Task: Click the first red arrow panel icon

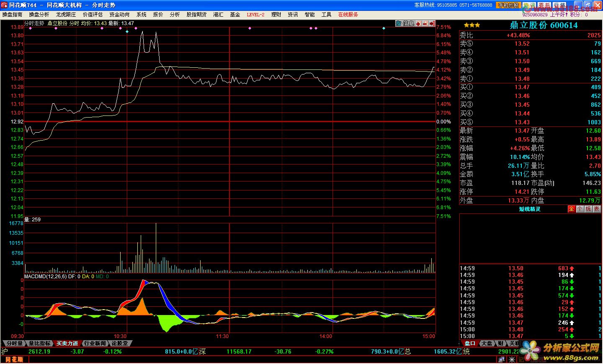Action: 418,23
